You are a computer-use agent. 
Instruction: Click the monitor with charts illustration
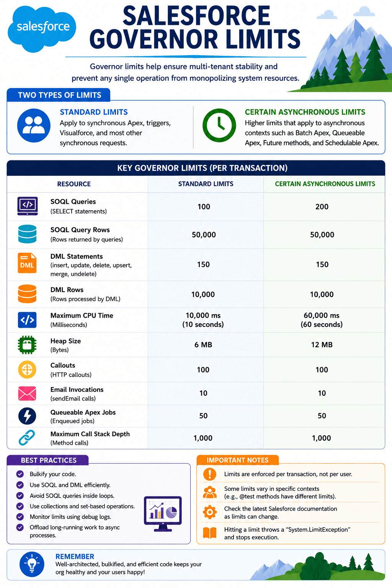pyautogui.click(x=163, y=514)
